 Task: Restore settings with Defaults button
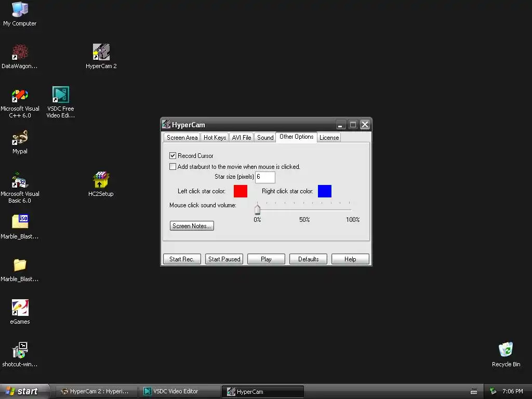(308, 259)
